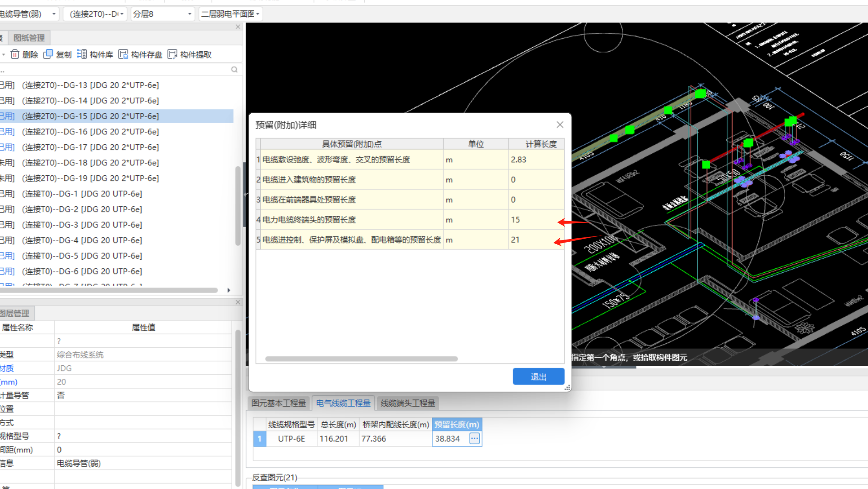Select (连接2T0)--DG-14 in the list

pyautogui.click(x=91, y=100)
